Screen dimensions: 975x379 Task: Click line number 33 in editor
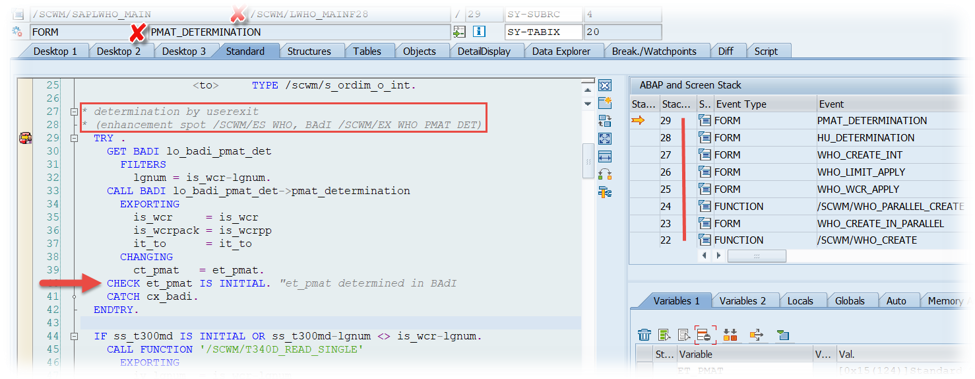point(52,191)
